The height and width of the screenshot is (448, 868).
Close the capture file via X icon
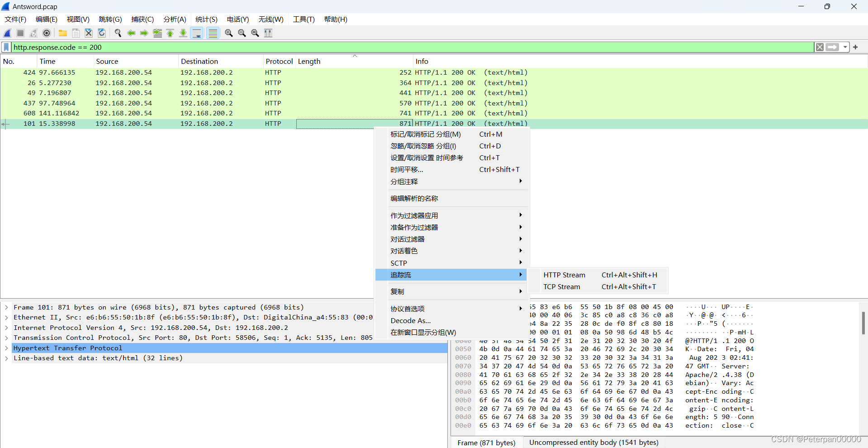pyautogui.click(x=89, y=33)
